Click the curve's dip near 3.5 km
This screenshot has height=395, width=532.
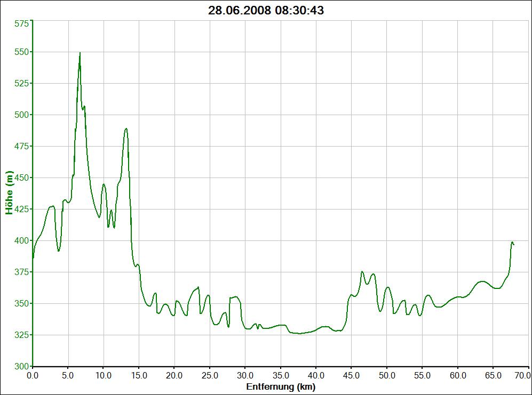58,251
